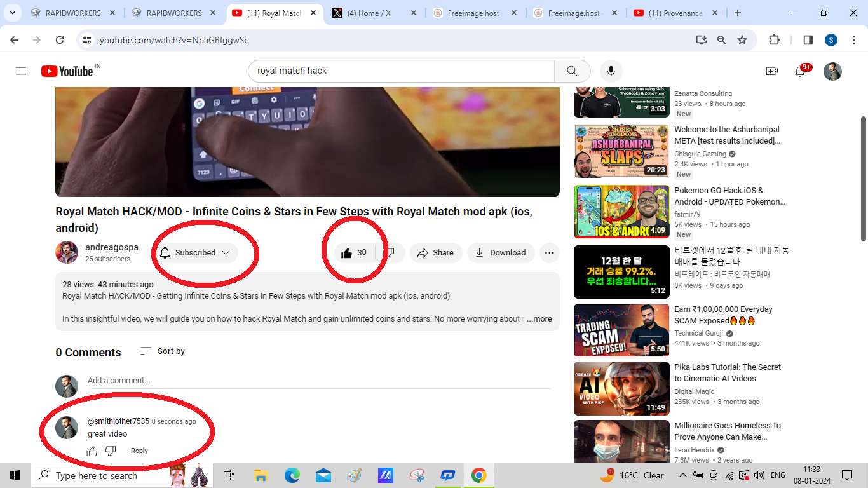Click the browser address bar URL

click(x=174, y=40)
